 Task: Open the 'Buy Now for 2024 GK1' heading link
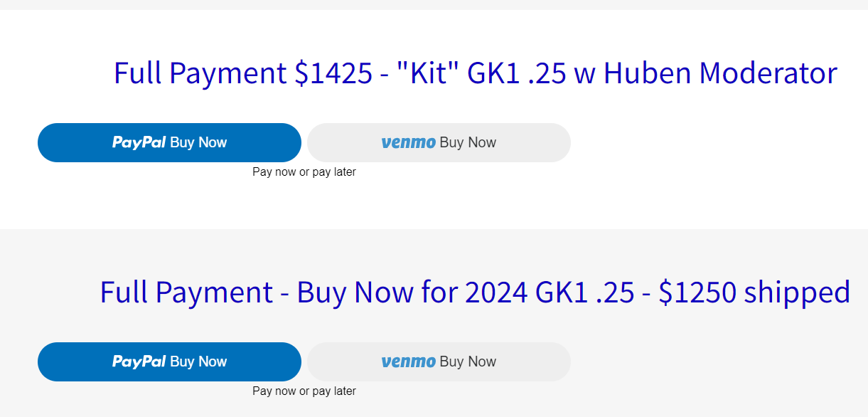(475, 292)
